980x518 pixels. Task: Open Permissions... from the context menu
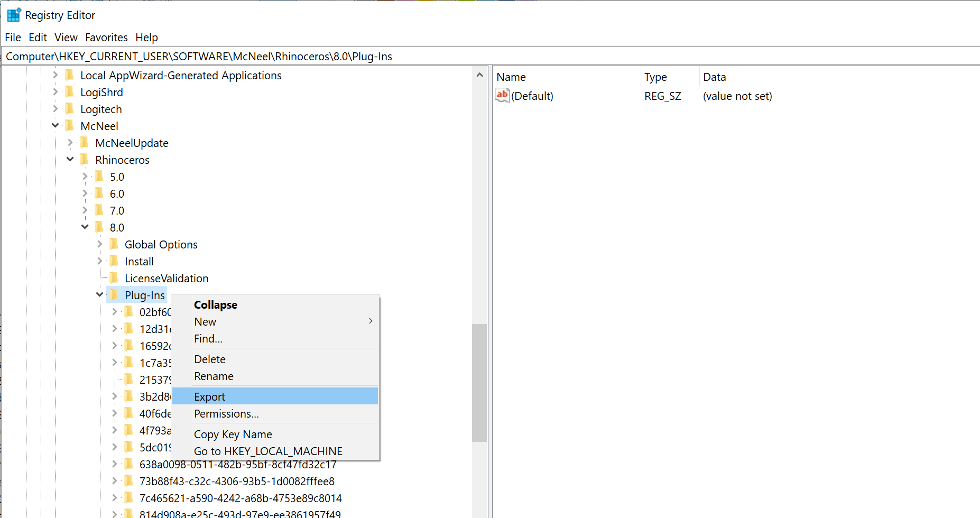pyautogui.click(x=275, y=414)
